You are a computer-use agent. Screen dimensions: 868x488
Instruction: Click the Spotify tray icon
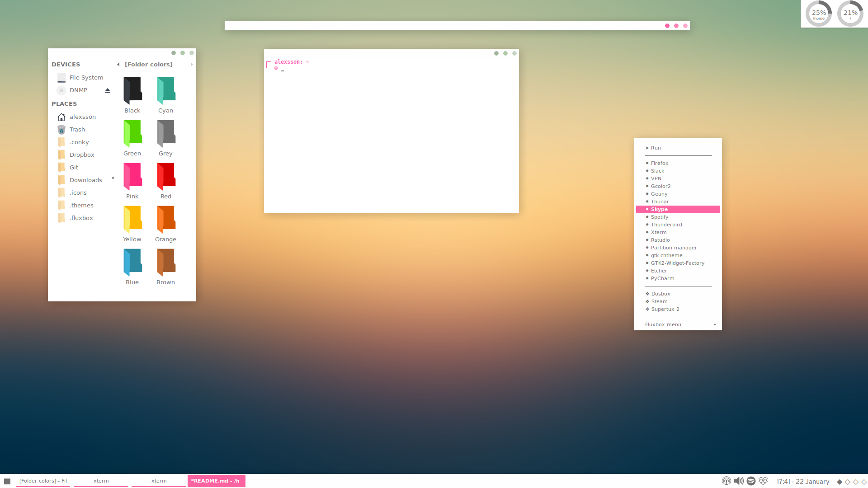(751, 481)
